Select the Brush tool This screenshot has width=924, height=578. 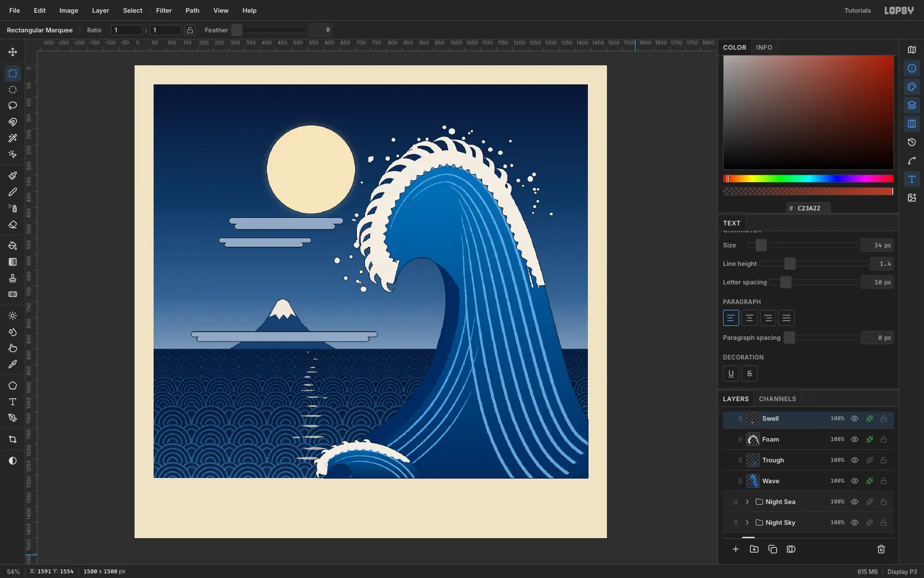(x=13, y=176)
